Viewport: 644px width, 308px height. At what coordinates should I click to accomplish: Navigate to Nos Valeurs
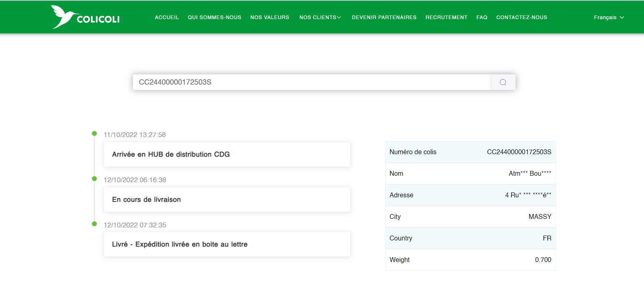(x=270, y=17)
